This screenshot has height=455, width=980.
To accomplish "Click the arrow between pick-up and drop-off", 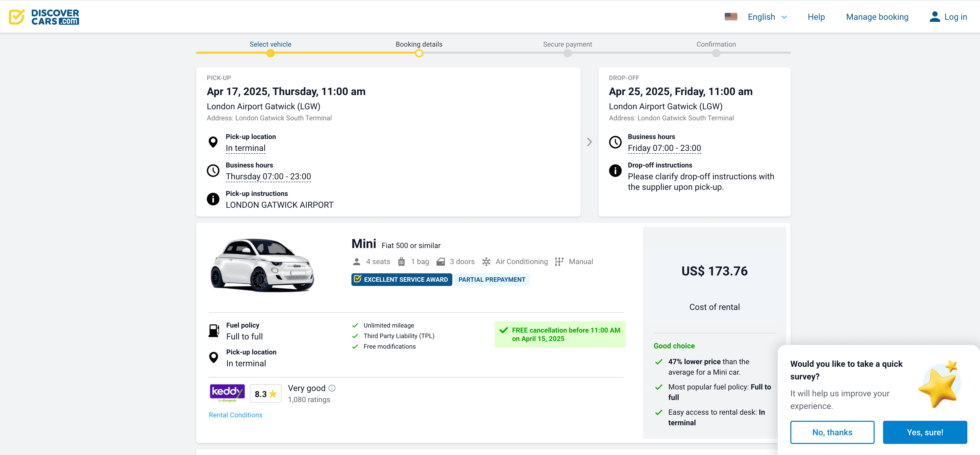I will 589,142.
